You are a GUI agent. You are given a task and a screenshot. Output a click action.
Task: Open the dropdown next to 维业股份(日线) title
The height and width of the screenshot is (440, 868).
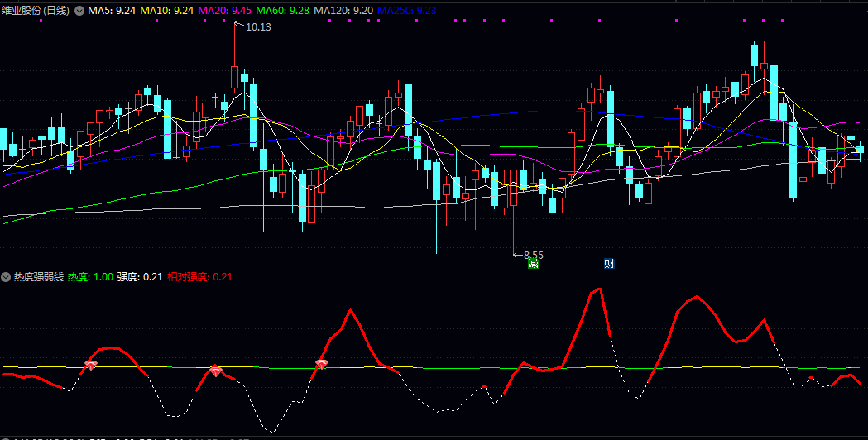[x=79, y=11]
